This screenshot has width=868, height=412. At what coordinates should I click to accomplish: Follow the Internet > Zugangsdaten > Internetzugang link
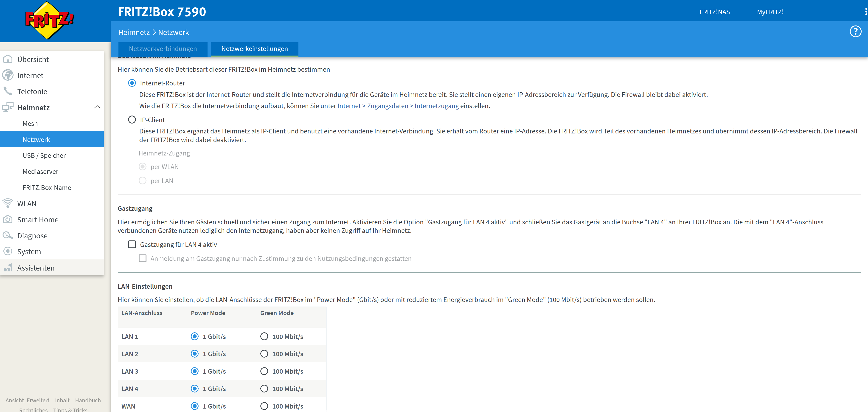pyautogui.click(x=398, y=106)
